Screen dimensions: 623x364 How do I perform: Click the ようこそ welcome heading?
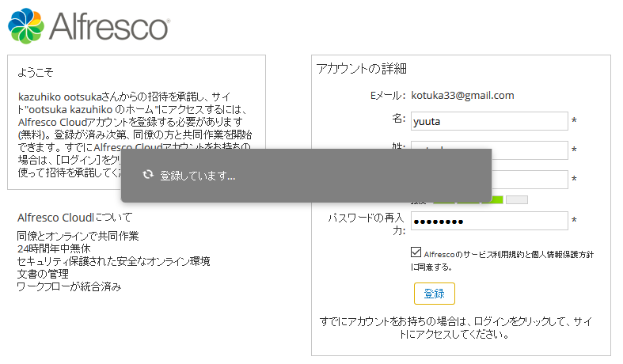(x=36, y=72)
